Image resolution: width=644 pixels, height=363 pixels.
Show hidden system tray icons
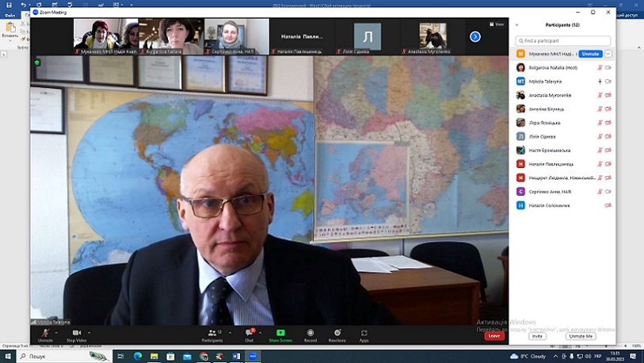point(556,357)
